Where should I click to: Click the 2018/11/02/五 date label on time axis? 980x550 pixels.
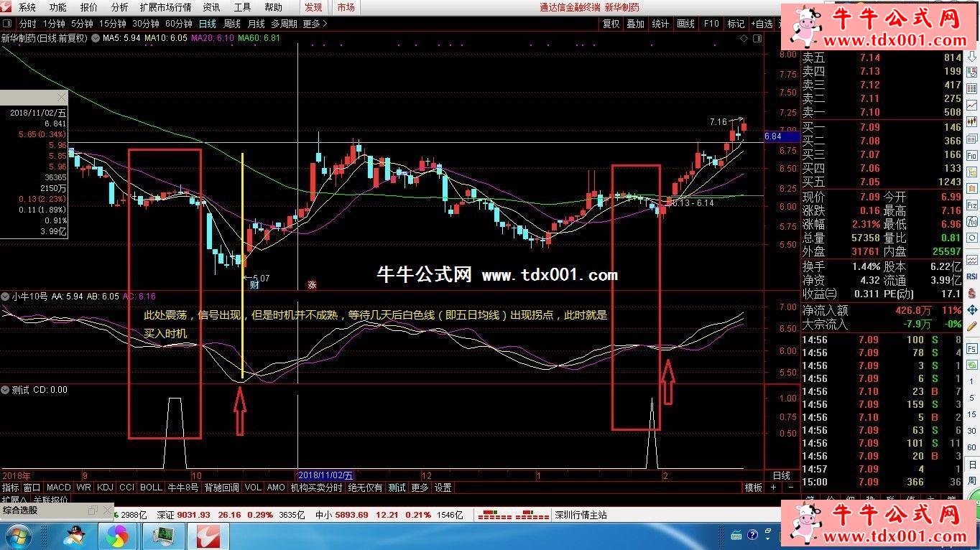pyautogui.click(x=326, y=475)
